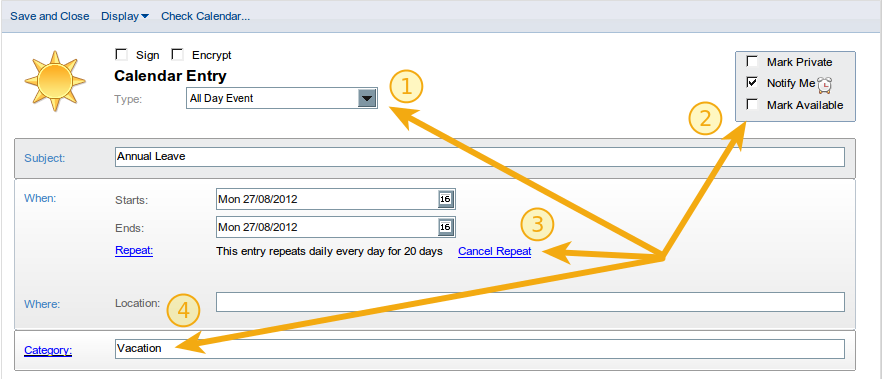Click the Cancel Repeat link
The height and width of the screenshot is (379, 882).
494,251
